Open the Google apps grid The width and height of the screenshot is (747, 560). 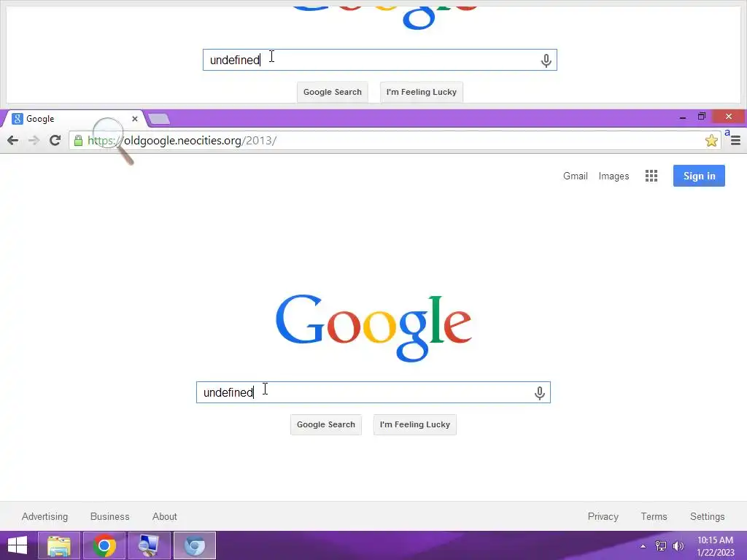pyautogui.click(x=651, y=176)
